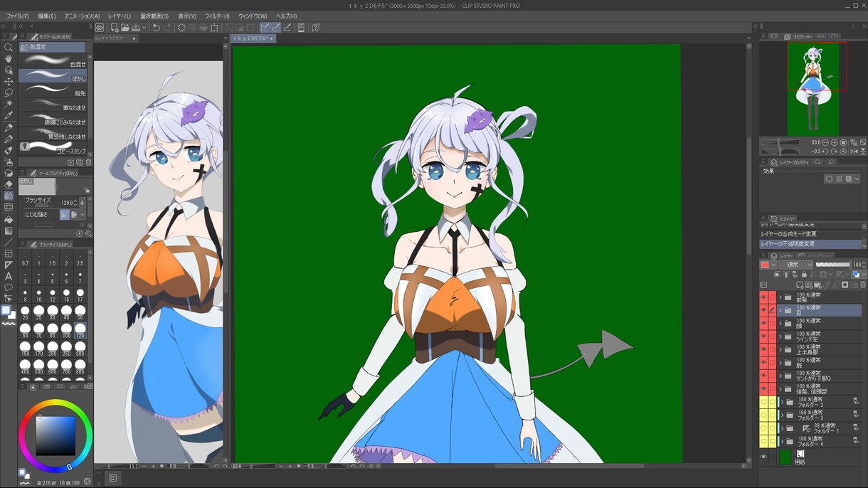Open the ウィンドウ(W) menu
The height and width of the screenshot is (488, 868).
click(x=253, y=16)
